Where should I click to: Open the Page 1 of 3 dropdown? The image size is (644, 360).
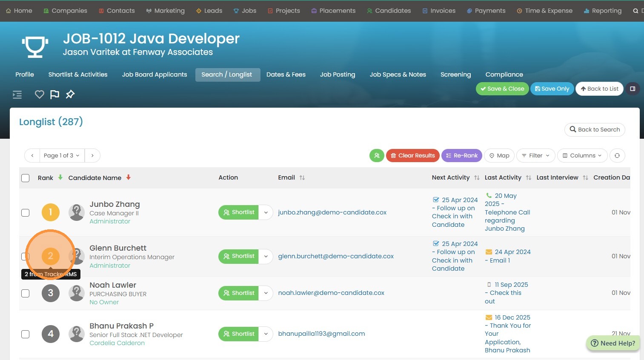(62, 156)
